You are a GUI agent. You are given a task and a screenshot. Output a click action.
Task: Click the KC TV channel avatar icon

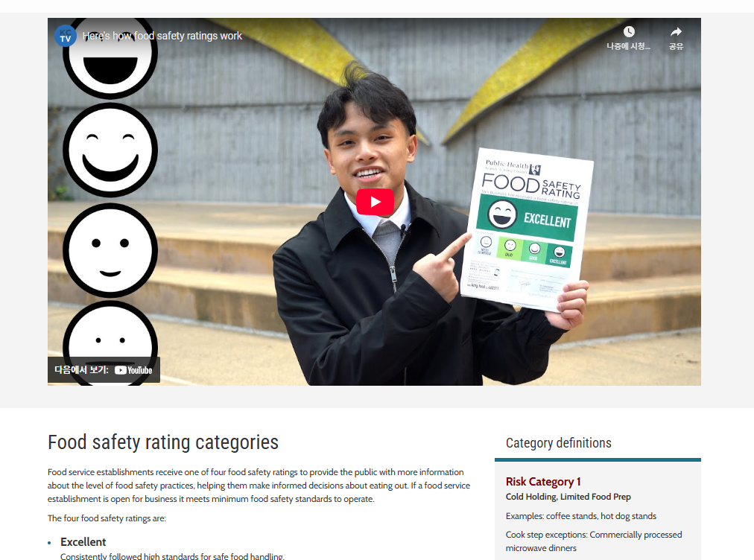tap(66, 36)
